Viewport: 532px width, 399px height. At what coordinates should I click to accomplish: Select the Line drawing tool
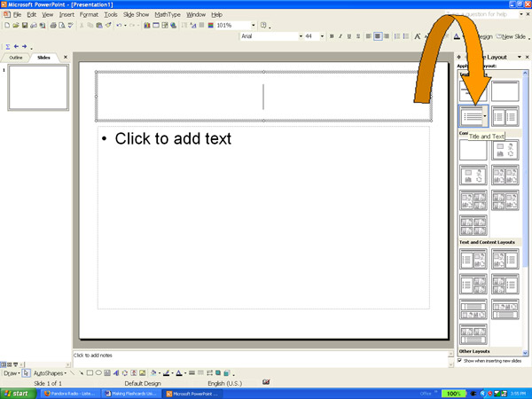click(72, 373)
